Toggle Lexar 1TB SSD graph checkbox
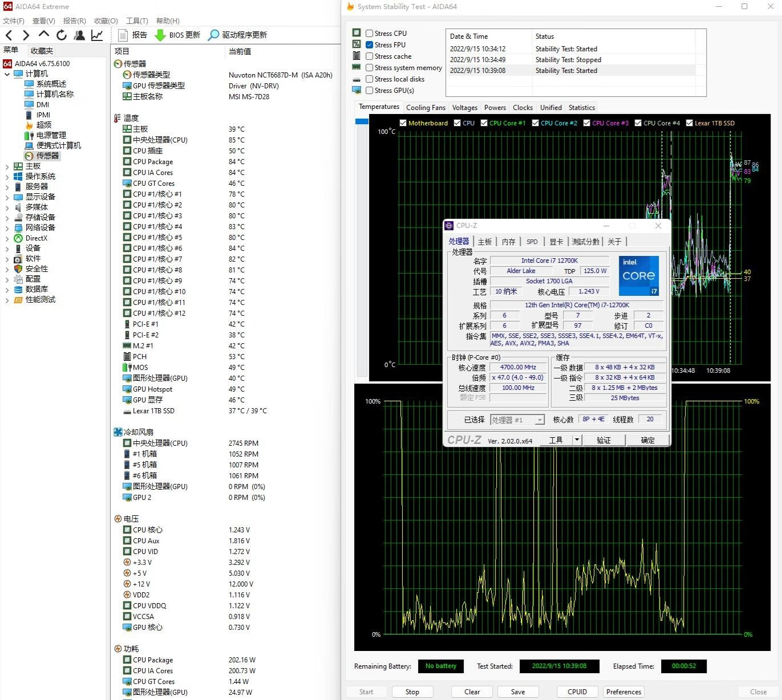782x700 pixels. 690,123
